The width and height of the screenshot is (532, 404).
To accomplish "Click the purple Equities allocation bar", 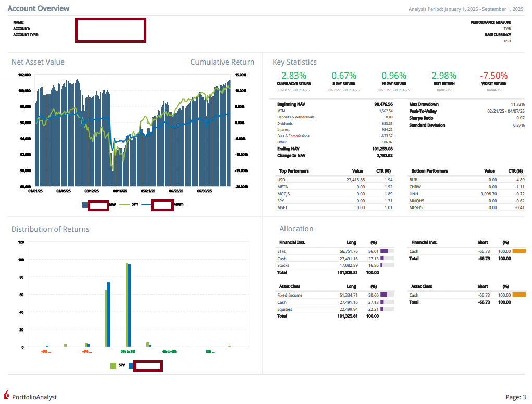I will click(382, 309).
